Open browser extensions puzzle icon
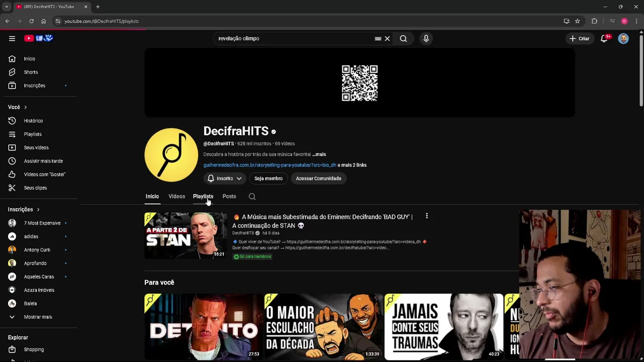644x362 pixels. coord(594,21)
